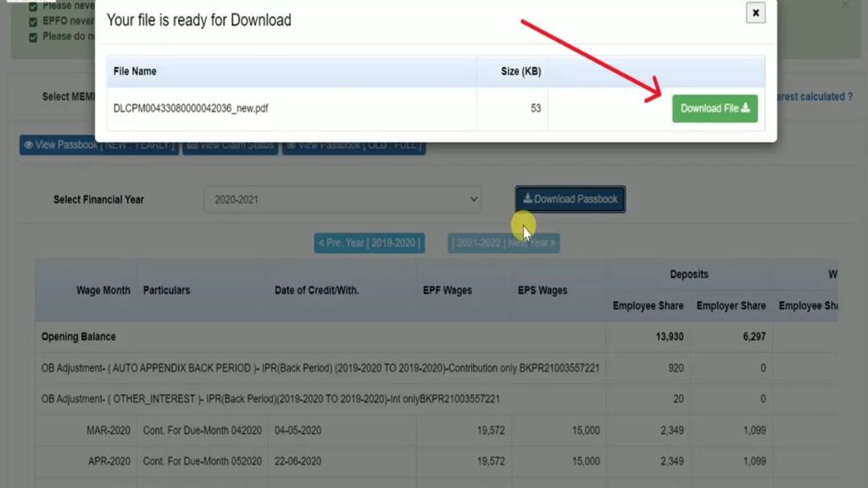The height and width of the screenshot is (488, 868).
Task: Go to Pre. Year 2019-2020
Action: click(x=370, y=243)
